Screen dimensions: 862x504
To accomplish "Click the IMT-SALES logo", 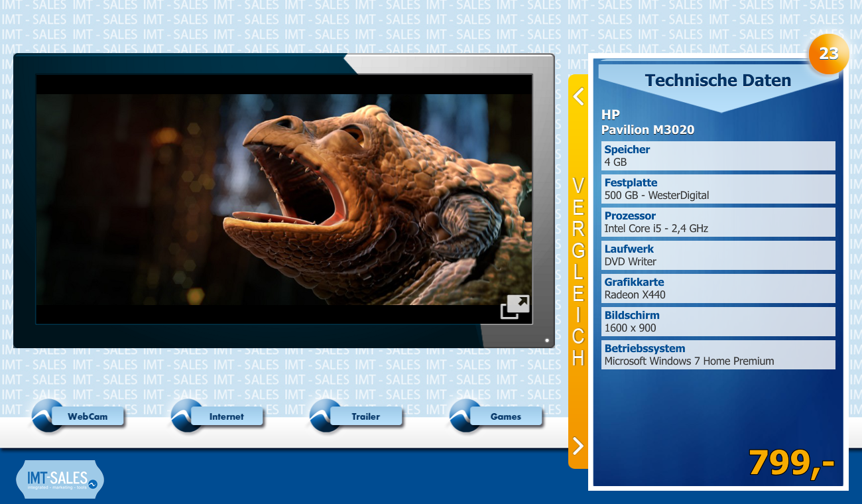I will 60,479.
